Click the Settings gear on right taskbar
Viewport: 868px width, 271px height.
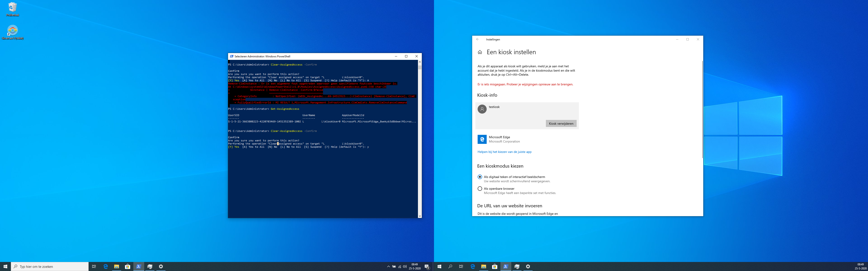(528, 267)
